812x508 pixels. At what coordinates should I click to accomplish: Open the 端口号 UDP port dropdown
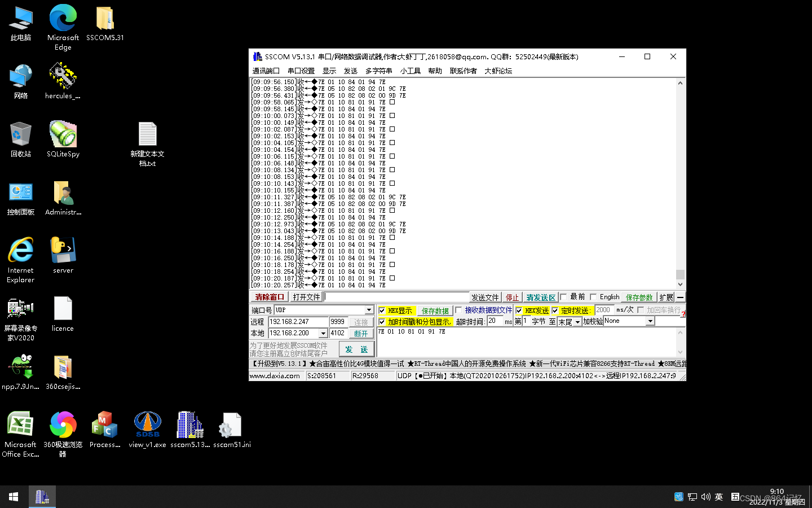click(x=369, y=310)
